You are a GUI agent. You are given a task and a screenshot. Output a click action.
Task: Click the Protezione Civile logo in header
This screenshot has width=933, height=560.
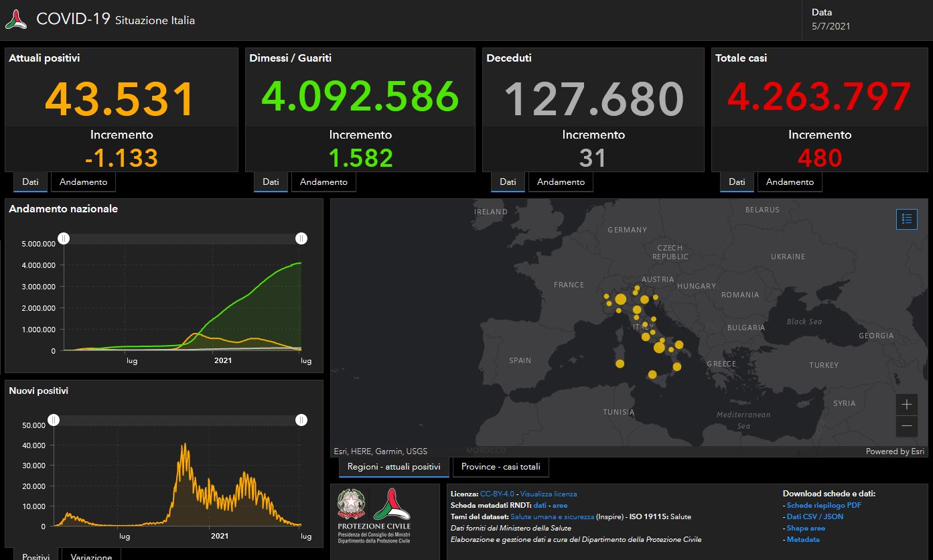click(x=16, y=20)
